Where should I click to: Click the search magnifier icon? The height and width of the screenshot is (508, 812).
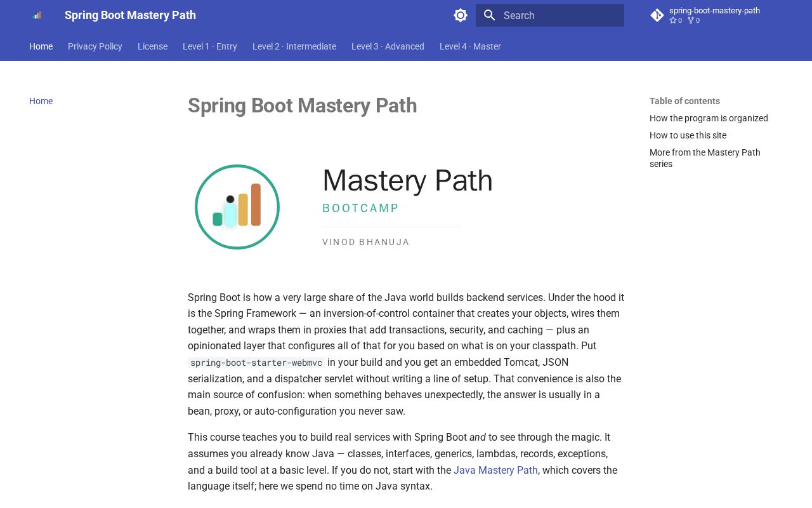pos(489,15)
